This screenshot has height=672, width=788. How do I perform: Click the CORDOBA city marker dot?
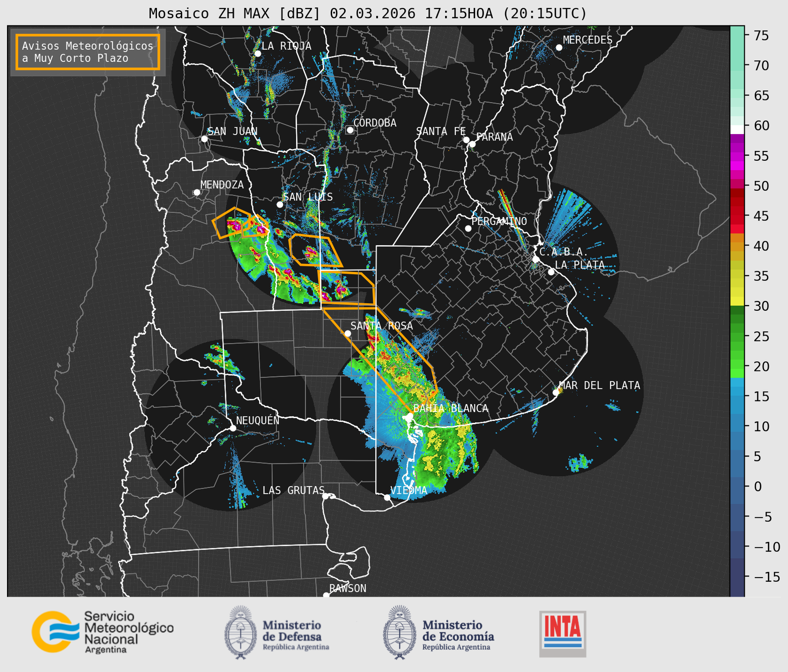[x=350, y=130]
